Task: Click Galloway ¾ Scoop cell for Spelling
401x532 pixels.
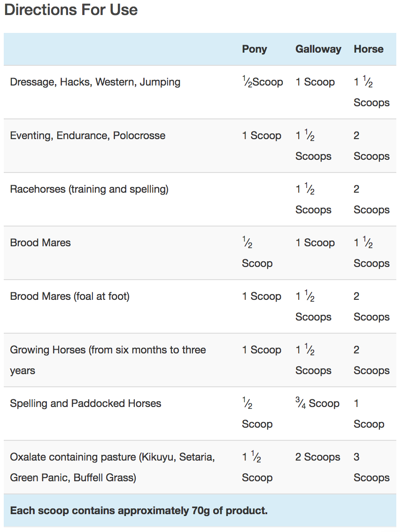Action: pos(317,404)
